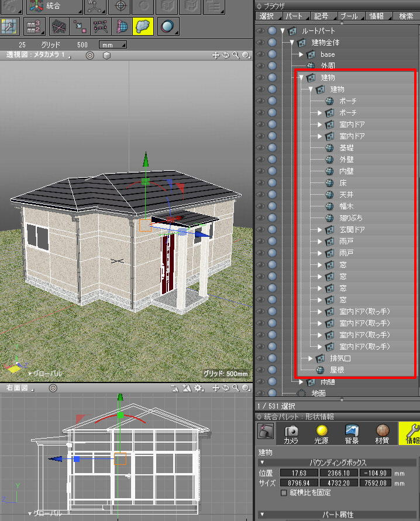The image size is (420, 521).
Task: Open the カメラ palette tab
Action: 291,434
